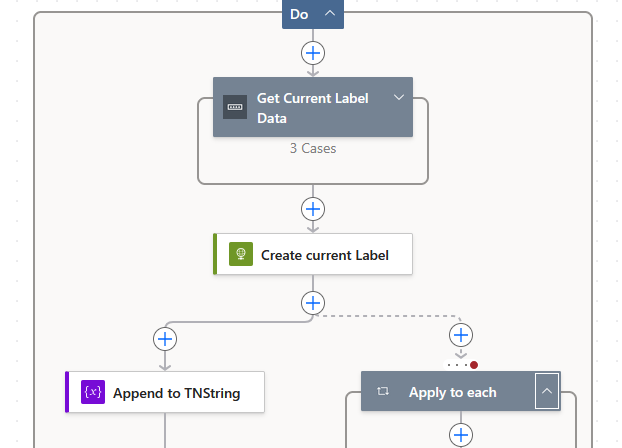Open the Append to TNString action title
The image size is (622, 448).
176,393
